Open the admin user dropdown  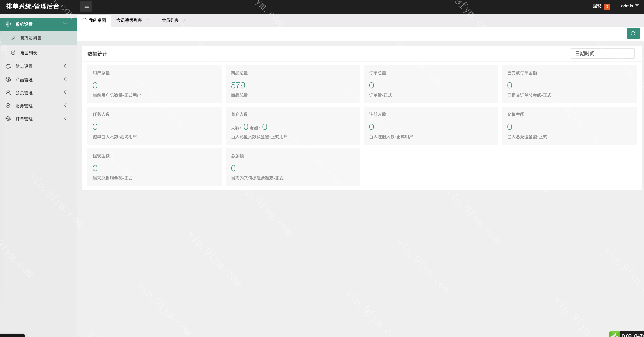click(x=629, y=6)
